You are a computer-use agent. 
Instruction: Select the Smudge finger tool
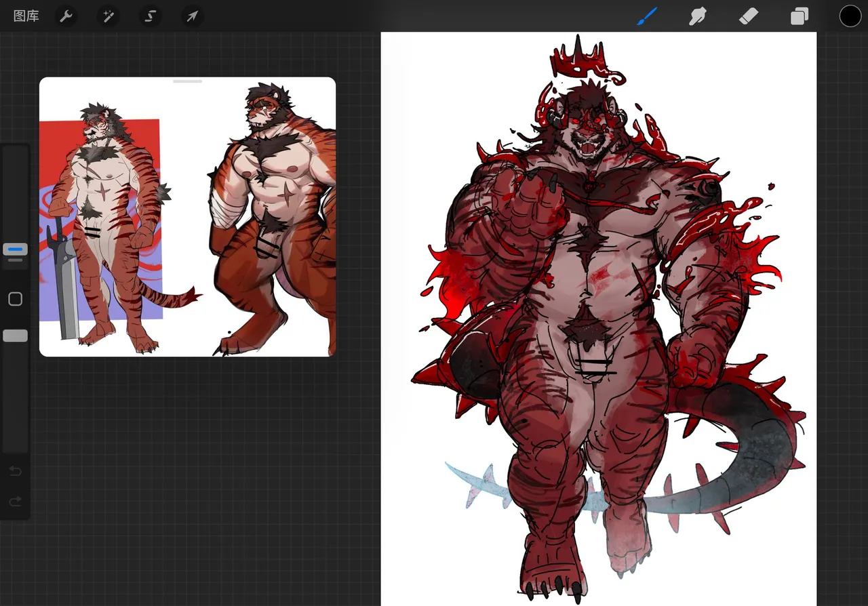point(698,16)
